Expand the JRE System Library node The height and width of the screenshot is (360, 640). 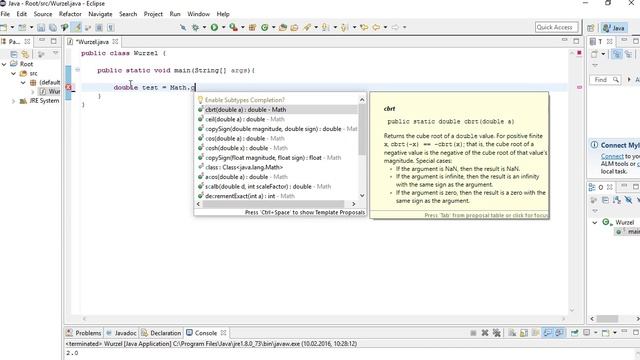(13, 101)
